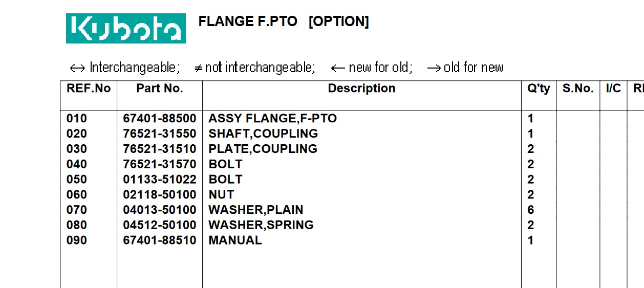Select part number 76521-31570
The width and height of the screenshot is (644, 288).
point(159,164)
